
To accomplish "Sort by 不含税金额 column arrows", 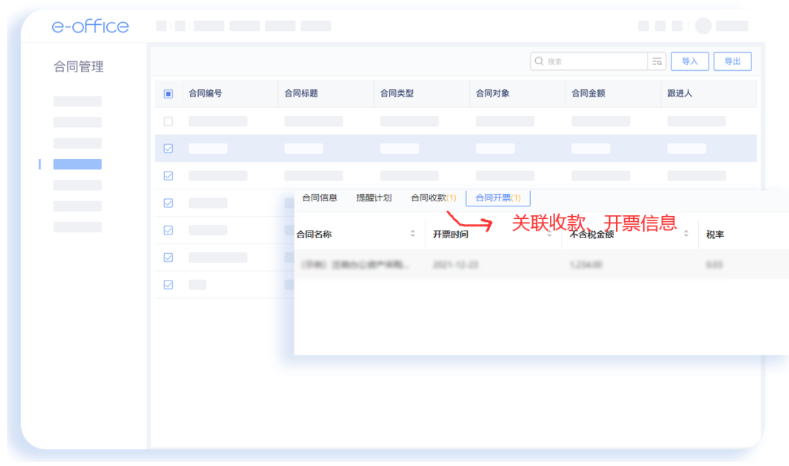I will [x=686, y=234].
